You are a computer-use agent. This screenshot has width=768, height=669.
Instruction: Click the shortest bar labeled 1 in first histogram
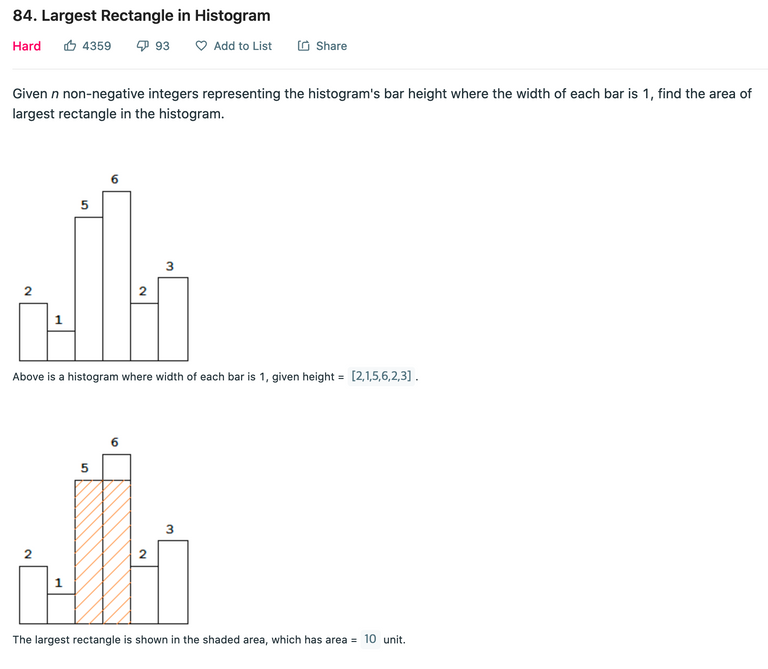click(61, 346)
